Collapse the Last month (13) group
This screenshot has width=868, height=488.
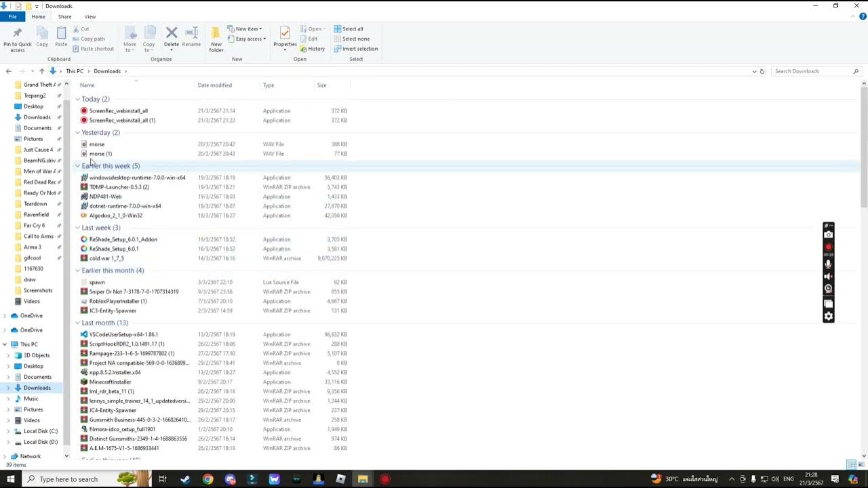(x=77, y=323)
